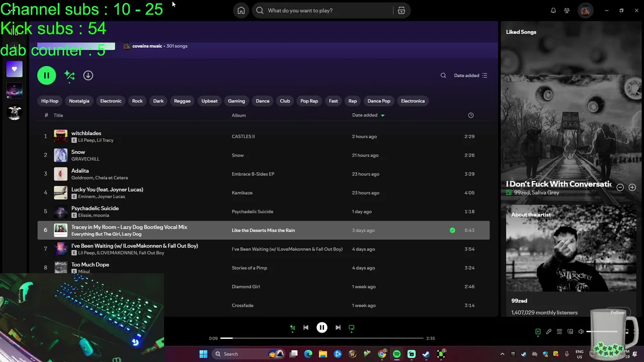Sort by the Album column header
Screen dimensions: 644x362
click(x=238, y=115)
